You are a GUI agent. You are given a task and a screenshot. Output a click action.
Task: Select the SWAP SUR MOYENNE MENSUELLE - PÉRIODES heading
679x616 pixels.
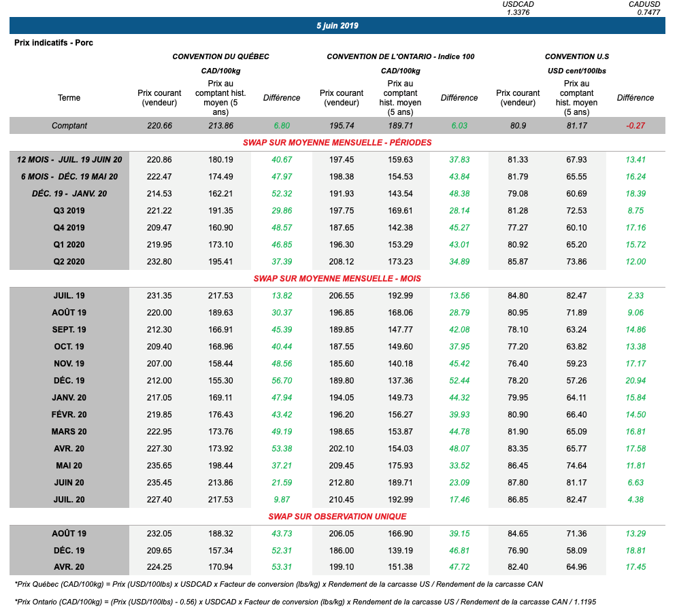[x=337, y=143]
